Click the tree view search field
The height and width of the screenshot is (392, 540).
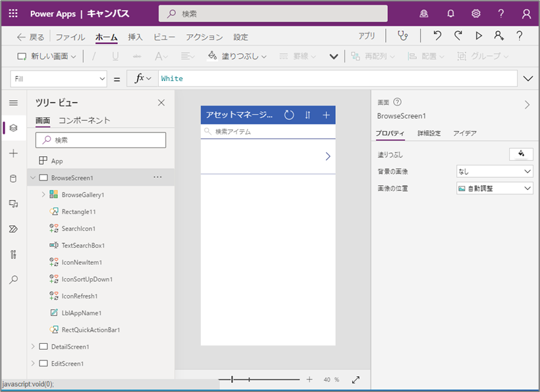[x=101, y=140]
